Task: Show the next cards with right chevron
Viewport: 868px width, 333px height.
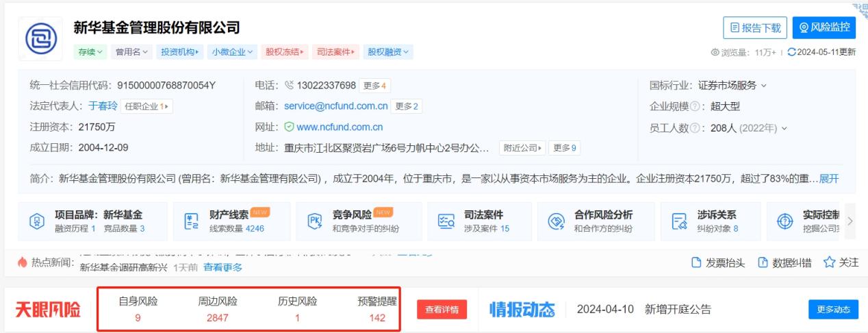Action: tap(850, 221)
